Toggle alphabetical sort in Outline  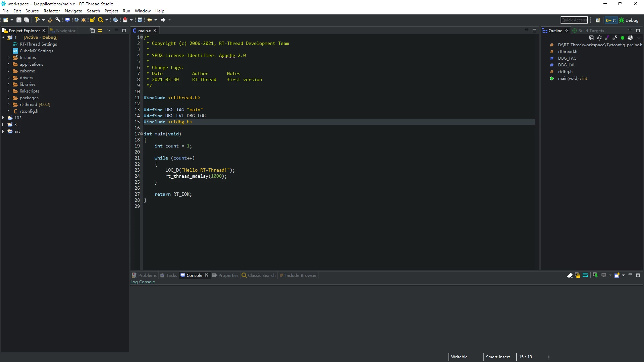tap(599, 38)
